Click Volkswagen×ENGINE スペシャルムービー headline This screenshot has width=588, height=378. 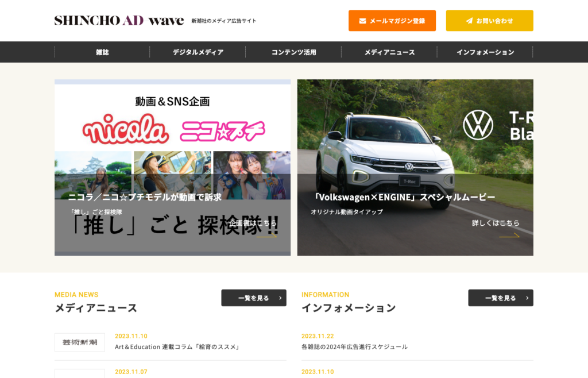[x=404, y=197]
